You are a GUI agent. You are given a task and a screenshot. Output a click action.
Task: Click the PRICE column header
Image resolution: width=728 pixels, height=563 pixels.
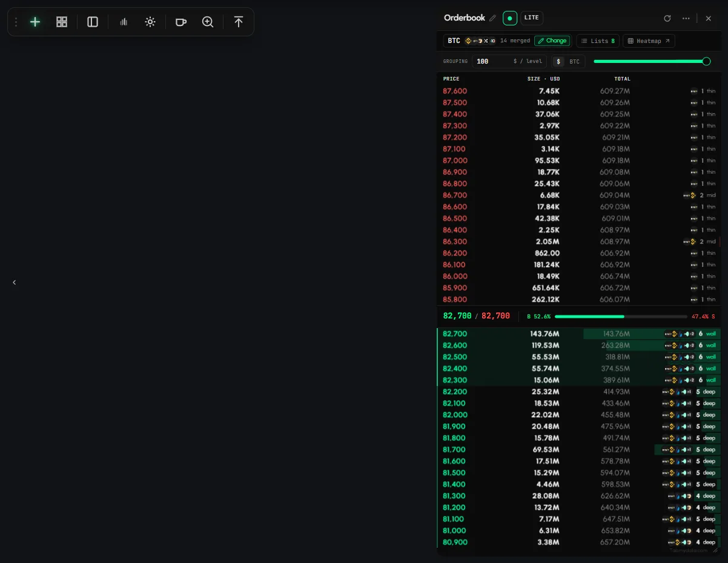coord(451,79)
